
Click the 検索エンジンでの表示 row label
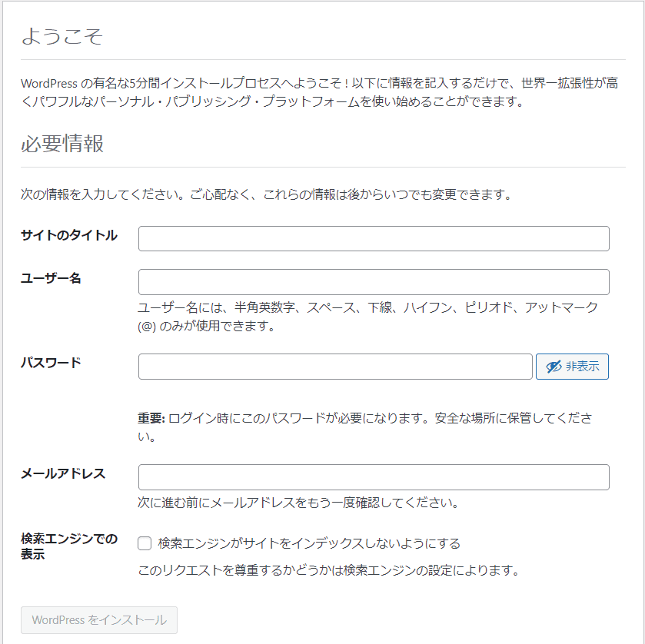pyautogui.click(x=69, y=546)
